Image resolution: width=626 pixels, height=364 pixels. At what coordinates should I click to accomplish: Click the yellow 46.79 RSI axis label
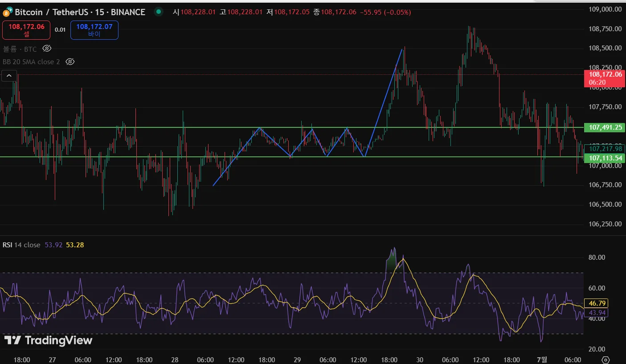pyautogui.click(x=597, y=303)
